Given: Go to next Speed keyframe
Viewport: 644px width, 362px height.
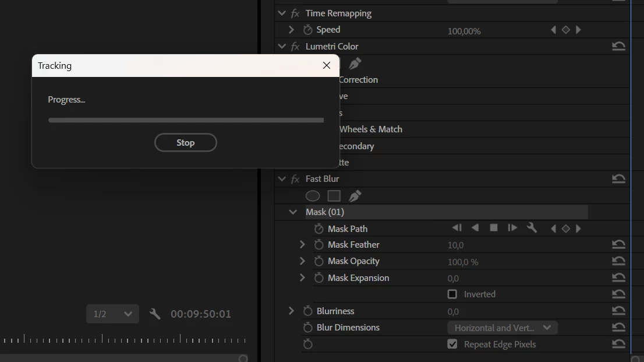Looking at the screenshot, I should (578, 30).
